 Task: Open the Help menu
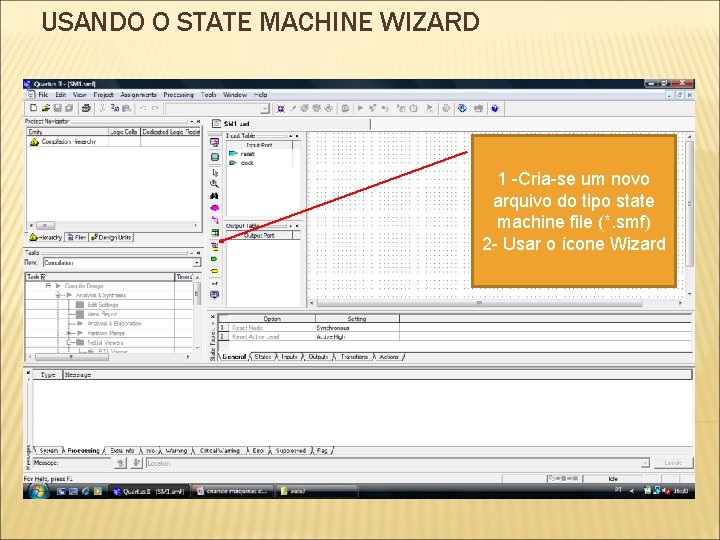[260, 95]
